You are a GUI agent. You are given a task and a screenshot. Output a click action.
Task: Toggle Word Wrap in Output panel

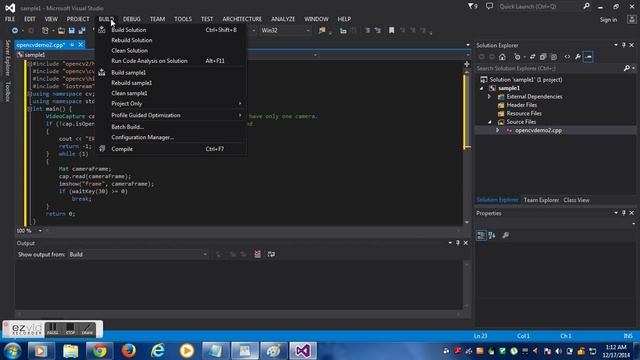point(271,254)
